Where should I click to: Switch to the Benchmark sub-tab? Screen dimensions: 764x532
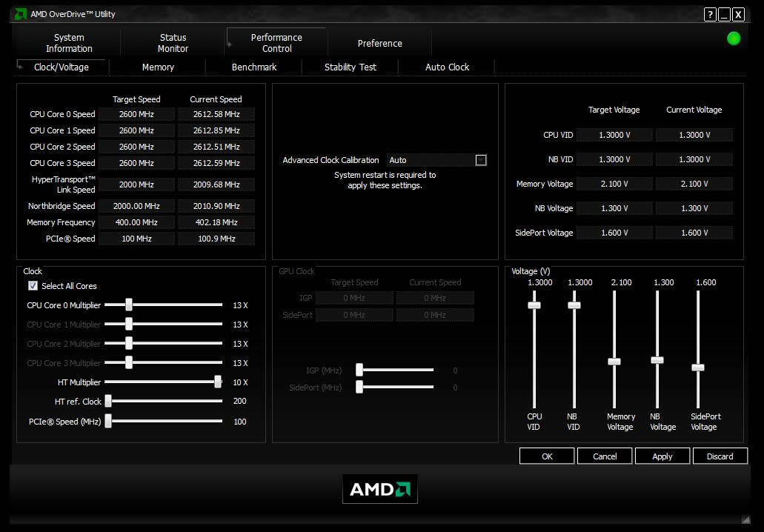[254, 67]
